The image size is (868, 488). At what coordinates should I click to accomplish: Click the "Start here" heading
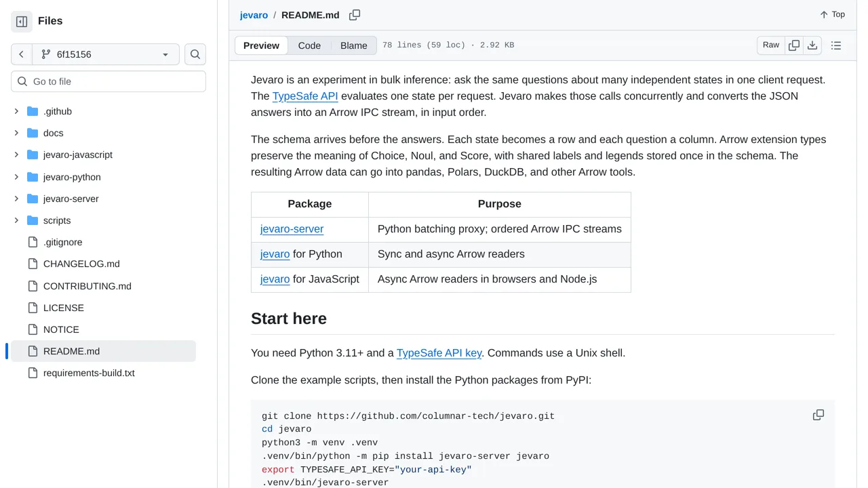[x=289, y=319]
